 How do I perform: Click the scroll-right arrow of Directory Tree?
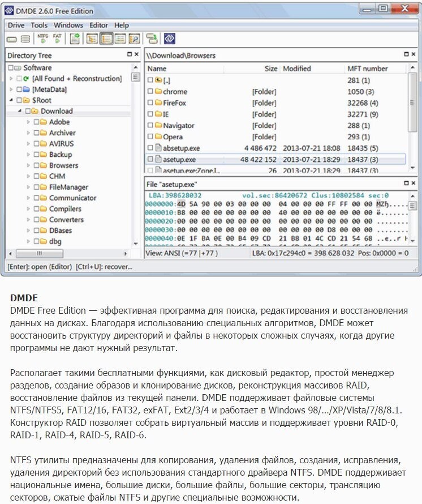coord(126,254)
